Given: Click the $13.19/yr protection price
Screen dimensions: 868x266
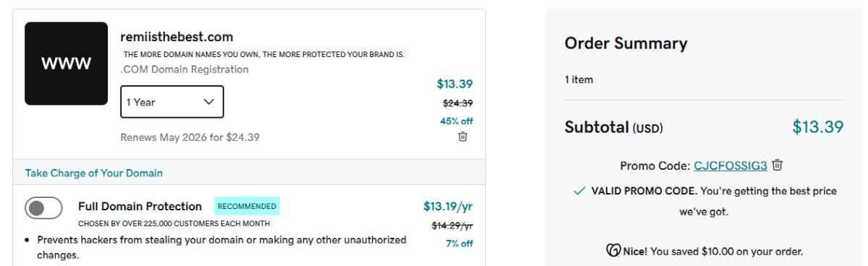Looking at the screenshot, I should (448, 207).
